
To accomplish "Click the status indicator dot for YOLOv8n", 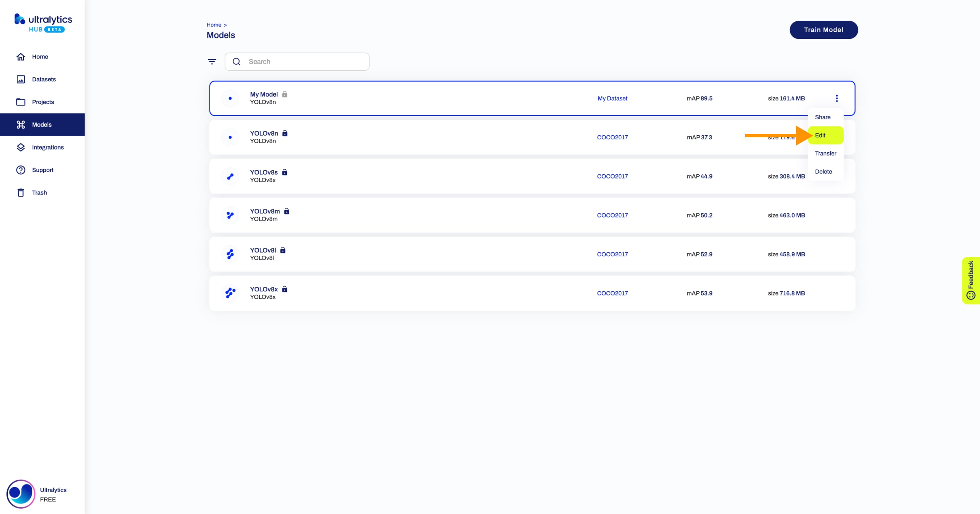I will [x=229, y=137].
